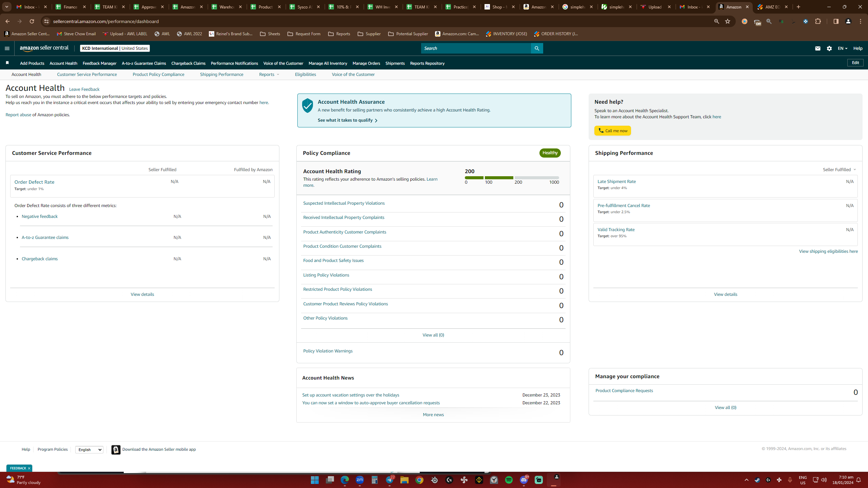Open the Chrome profile avatar menu
The height and width of the screenshot is (488, 868).
pyautogui.click(x=848, y=21)
